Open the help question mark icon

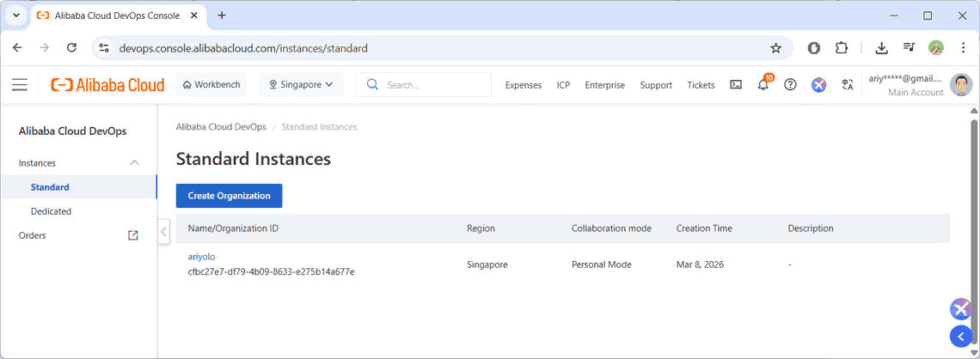[790, 85]
